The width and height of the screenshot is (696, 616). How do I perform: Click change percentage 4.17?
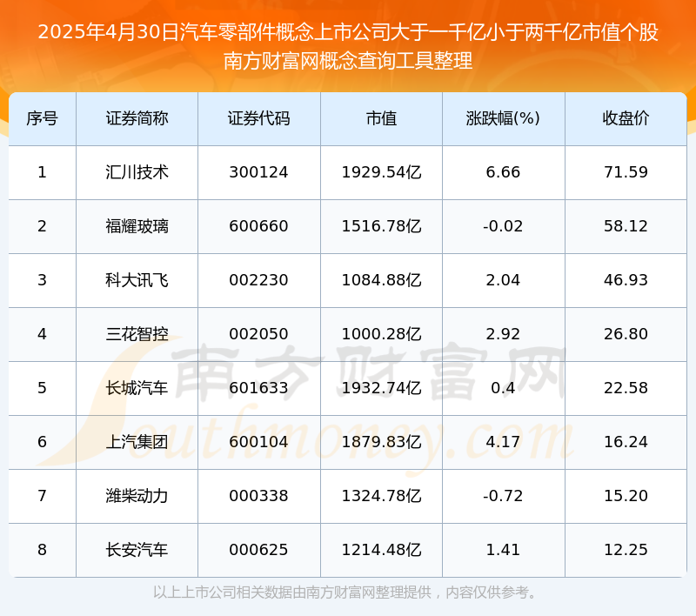click(503, 442)
